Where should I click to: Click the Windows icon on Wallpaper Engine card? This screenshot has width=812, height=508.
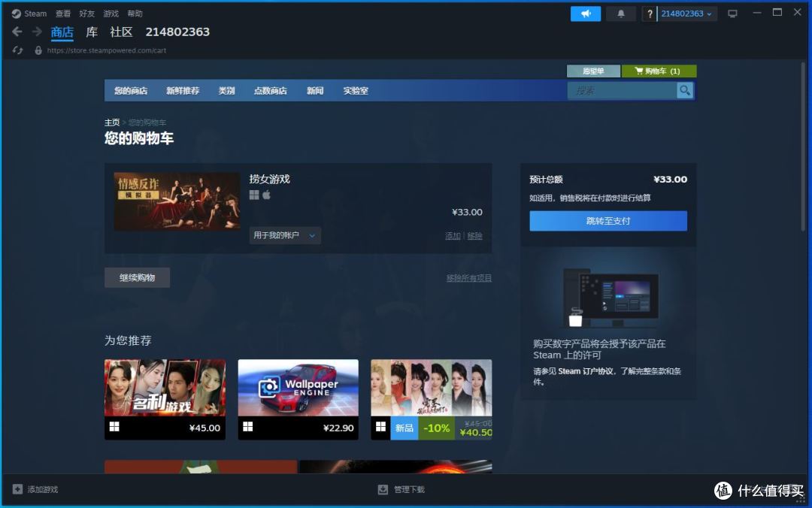coord(248,427)
